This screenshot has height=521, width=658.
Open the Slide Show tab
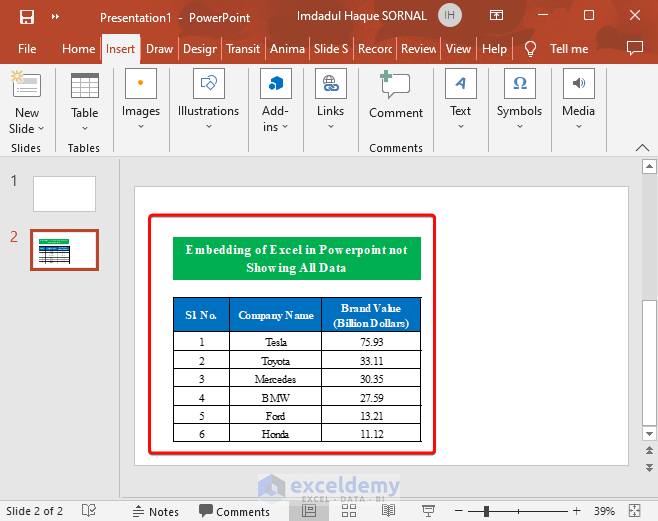(331, 49)
